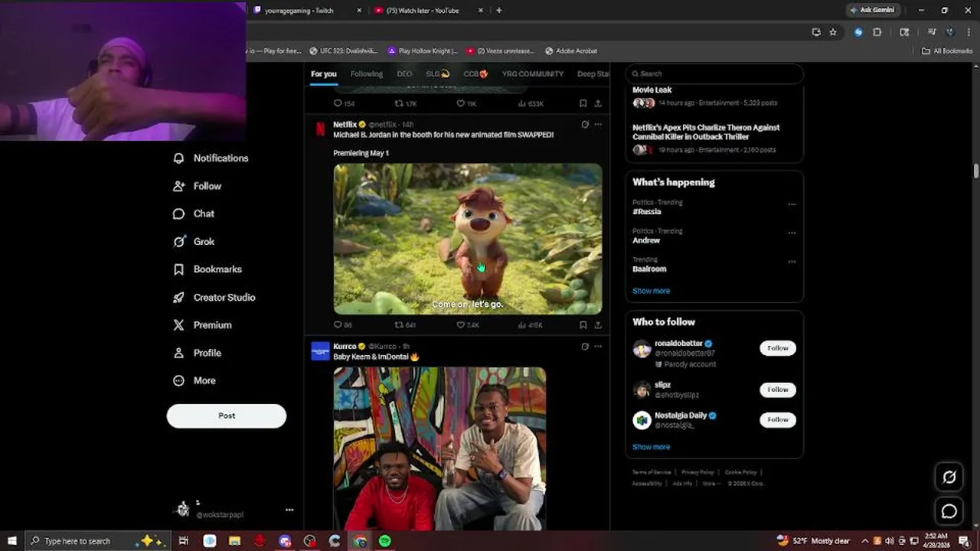This screenshot has width=980, height=551.
Task: Open the All Bookmarks folder
Action: pyautogui.click(x=947, y=51)
